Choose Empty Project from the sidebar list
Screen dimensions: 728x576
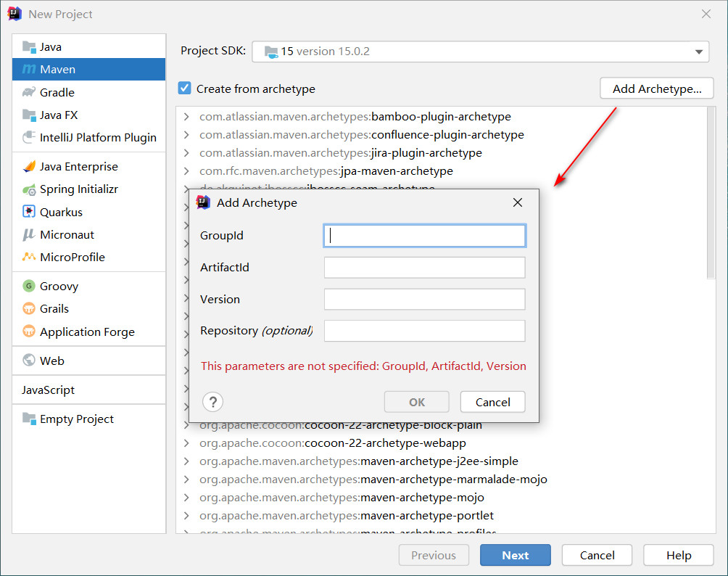tap(76, 419)
